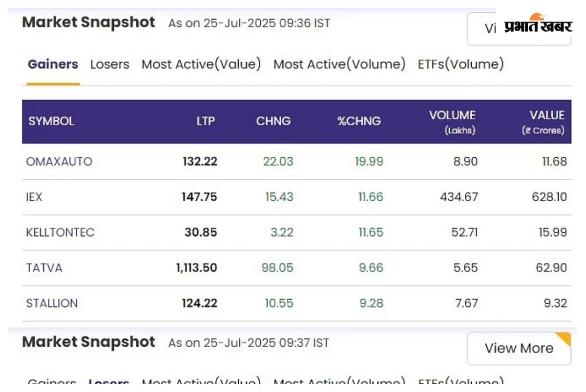Select the Gainers tab in top snapshot
586x392 pixels.
coord(53,64)
